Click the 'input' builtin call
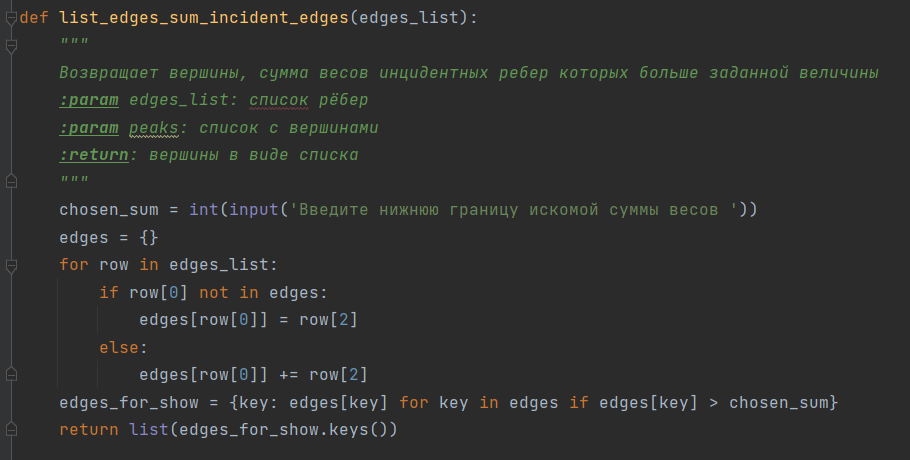 coord(254,209)
